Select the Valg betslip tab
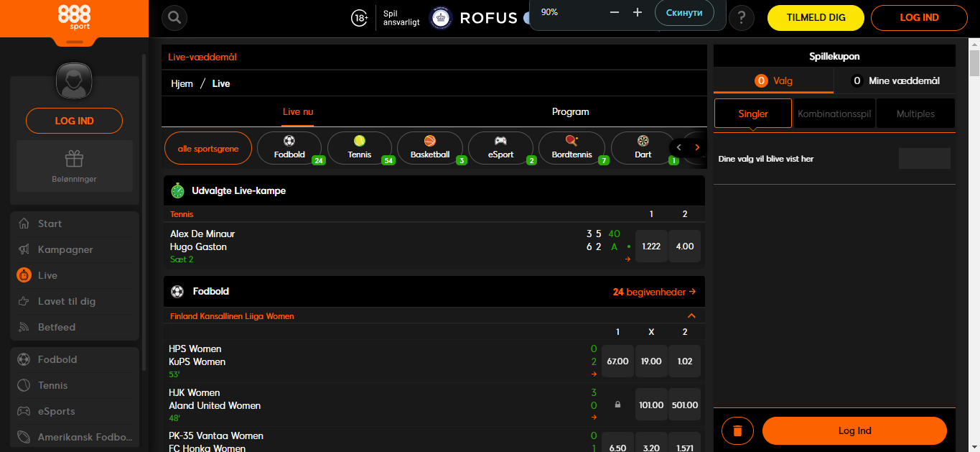The width and height of the screenshot is (980, 452). tap(774, 81)
